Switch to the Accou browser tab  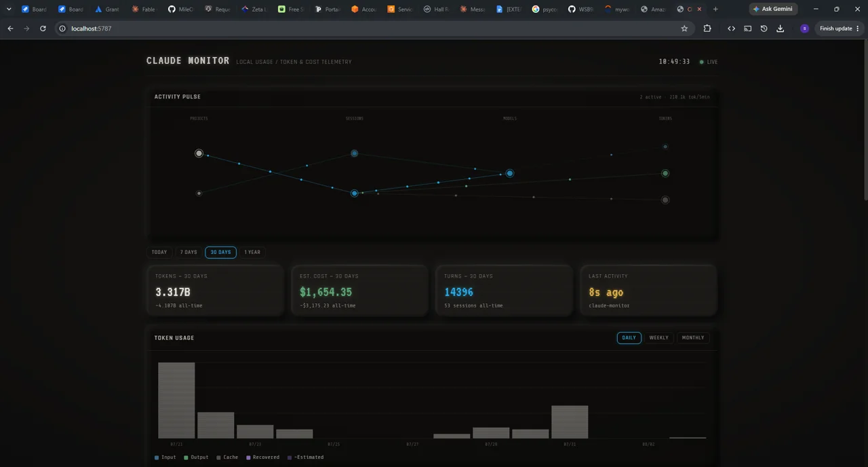pos(363,10)
